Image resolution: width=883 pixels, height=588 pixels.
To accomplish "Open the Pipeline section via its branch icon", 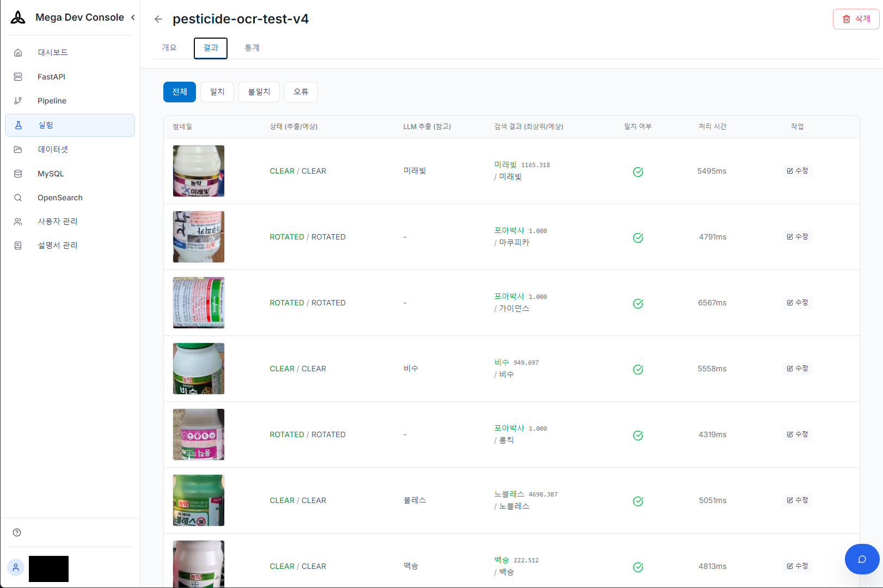I will pyautogui.click(x=18, y=101).
